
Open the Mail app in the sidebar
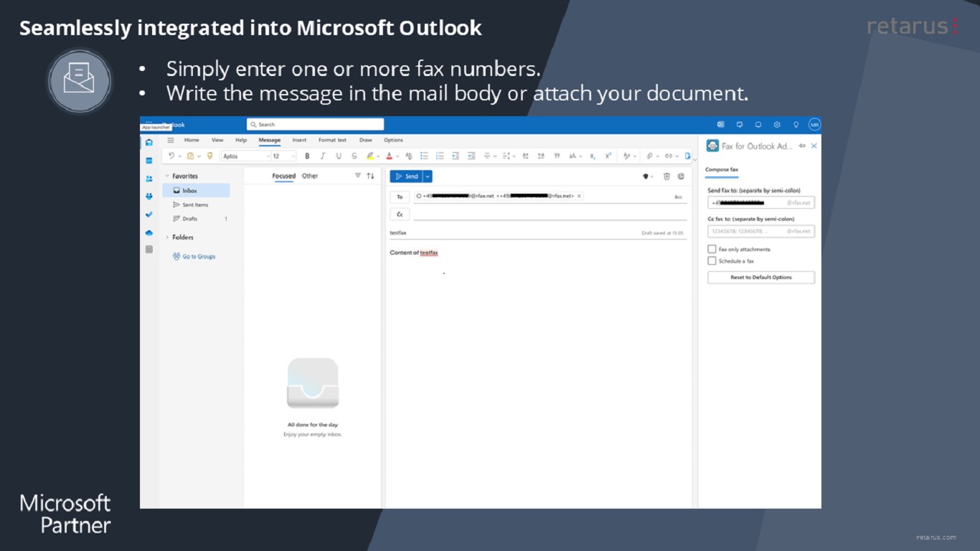click(x=149, y=143)
